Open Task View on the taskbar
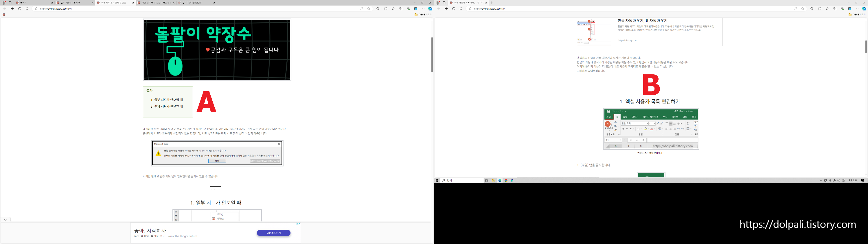 click(487, 181)
